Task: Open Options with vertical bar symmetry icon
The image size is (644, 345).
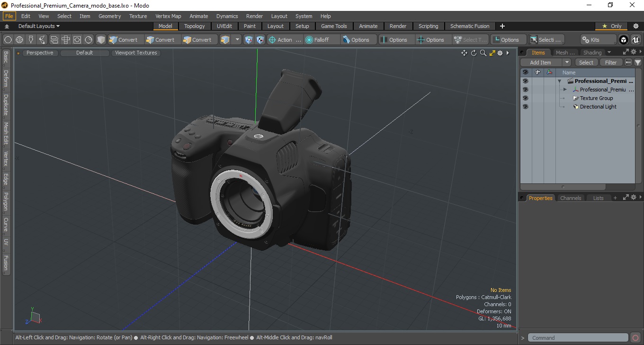Action: 397,40
